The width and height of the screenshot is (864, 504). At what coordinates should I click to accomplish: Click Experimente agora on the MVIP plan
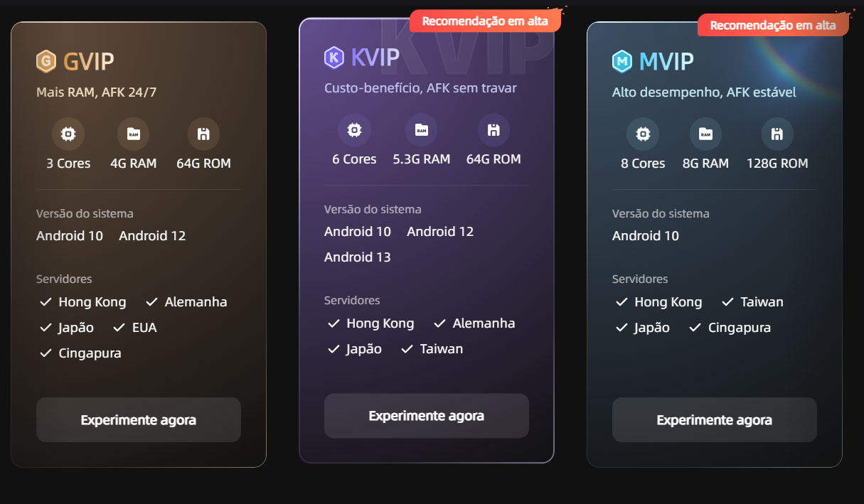click(715, 419)
